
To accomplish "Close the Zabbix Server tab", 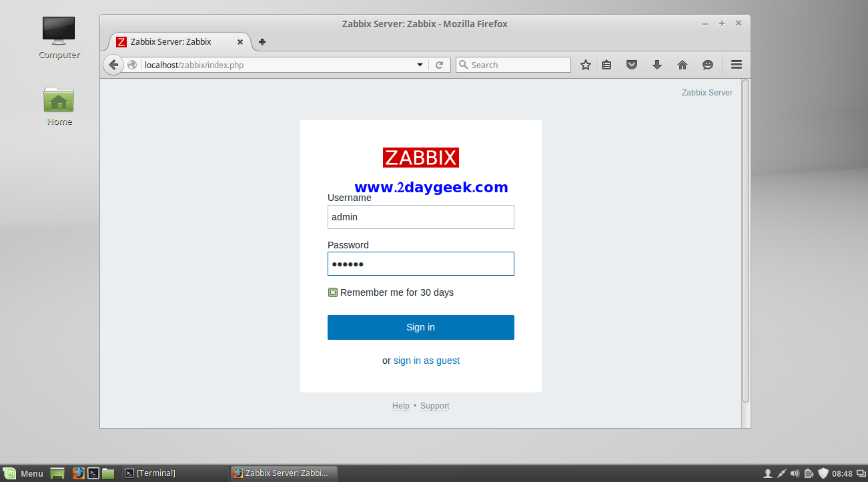I will [240, 41].
